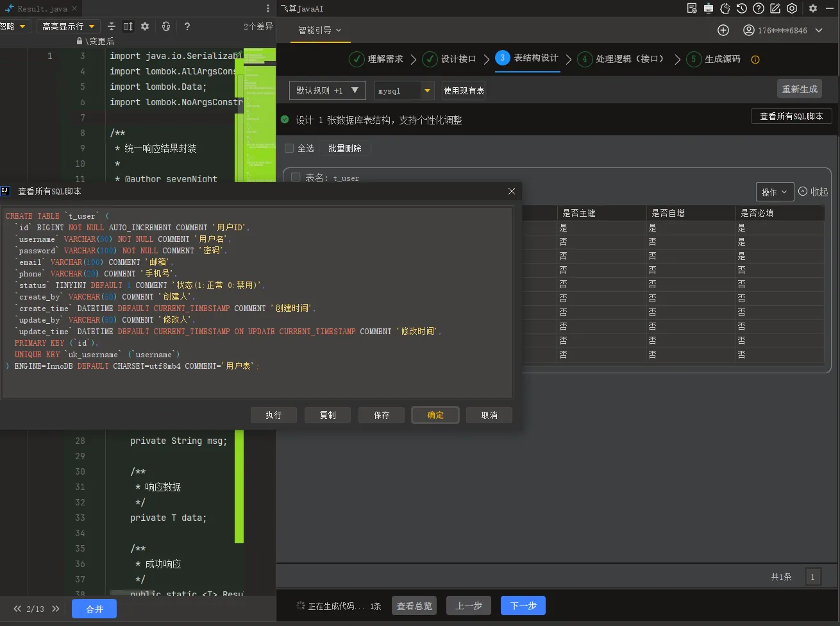Screen dimensions: 840x626
Task: Click the 是否必填 column header
Action: (x=780, y=213)
